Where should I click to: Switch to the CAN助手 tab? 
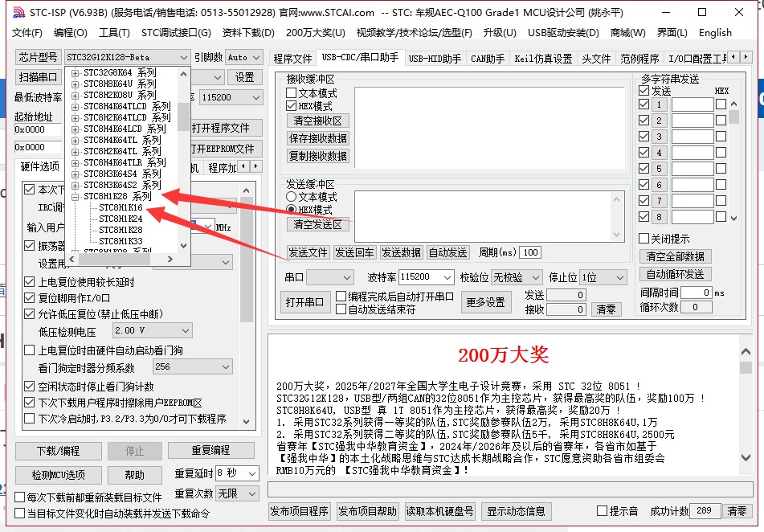click(x=488, y=59)
